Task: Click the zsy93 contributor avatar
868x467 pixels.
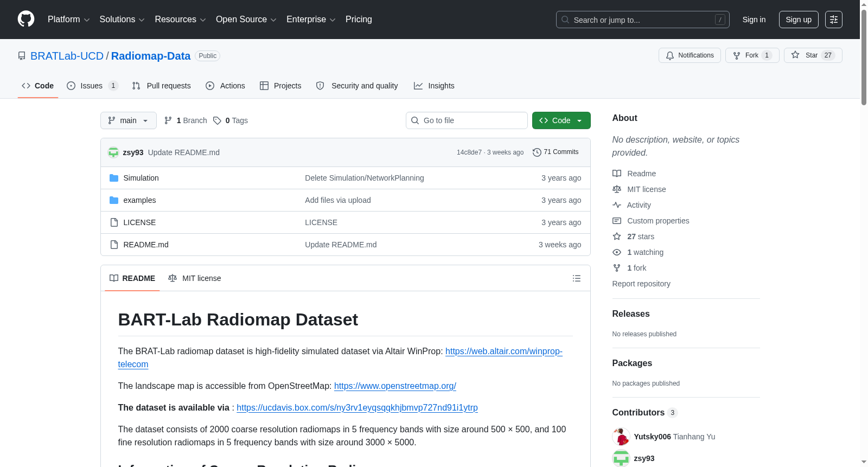Action: [x=621, y=458]
